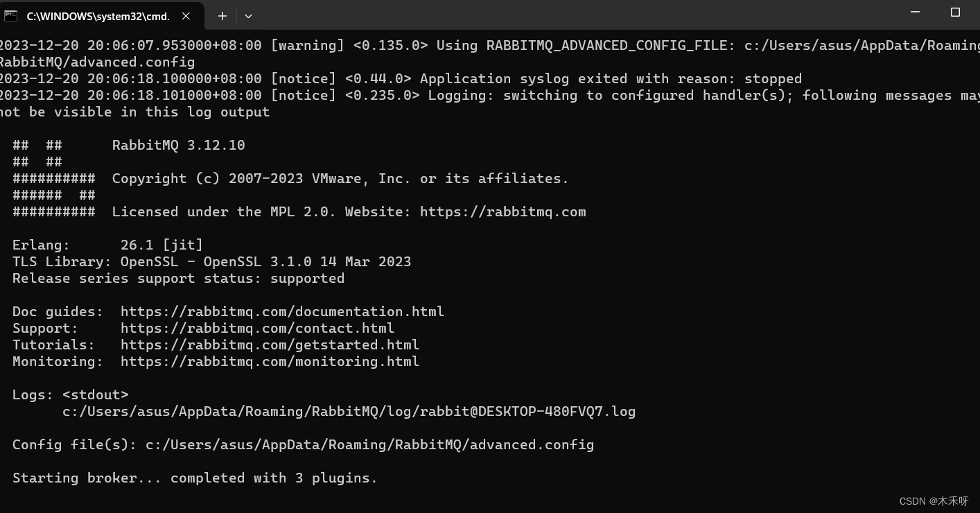Click the RabbitMQ 3.12.10 version text
Viewport: 980px width, 513px height.
pyautogui.click(x=178, y=145)
